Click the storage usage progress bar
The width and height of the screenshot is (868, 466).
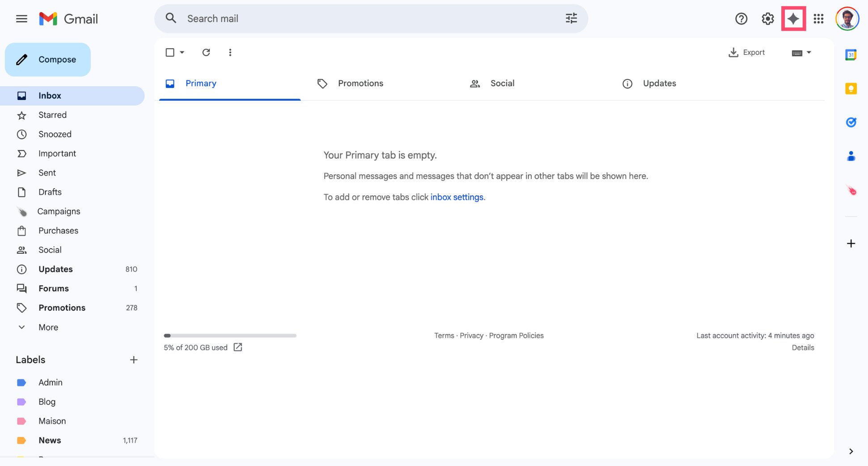click(230, 336)
